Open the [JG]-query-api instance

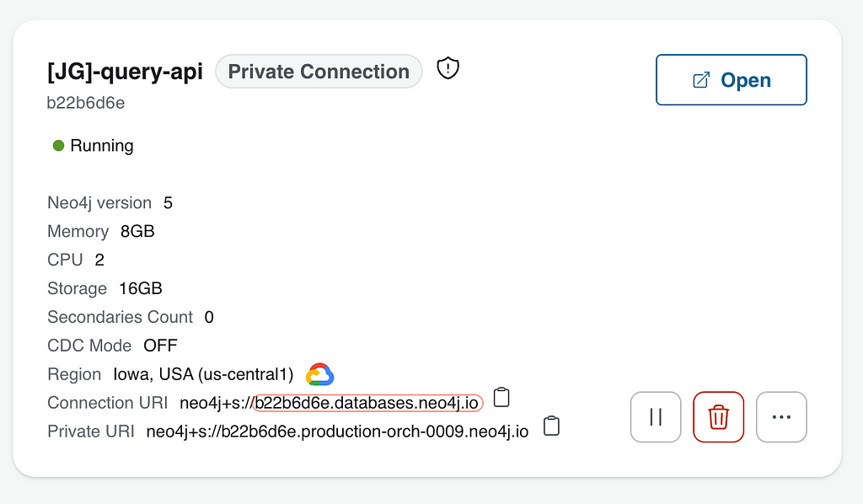731,80
